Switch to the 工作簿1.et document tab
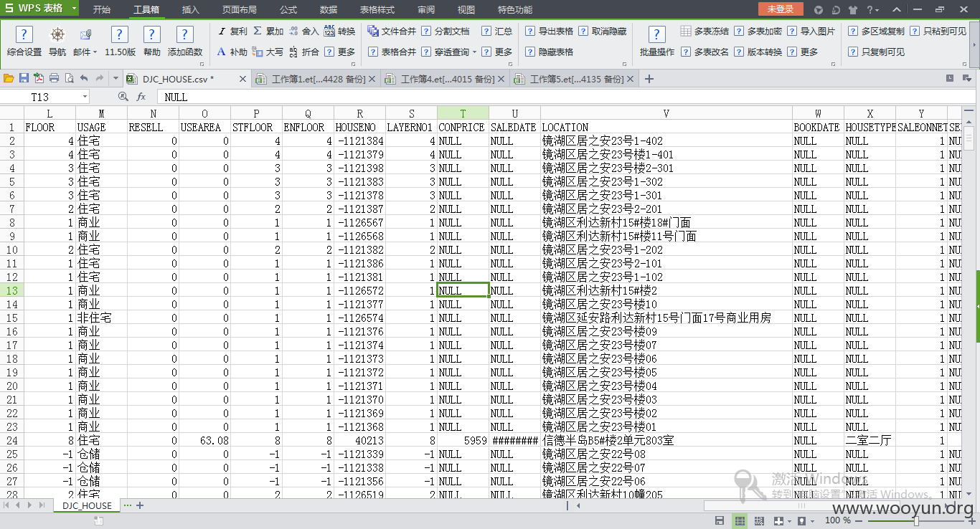The image size is (980, 529). (316, 79)
